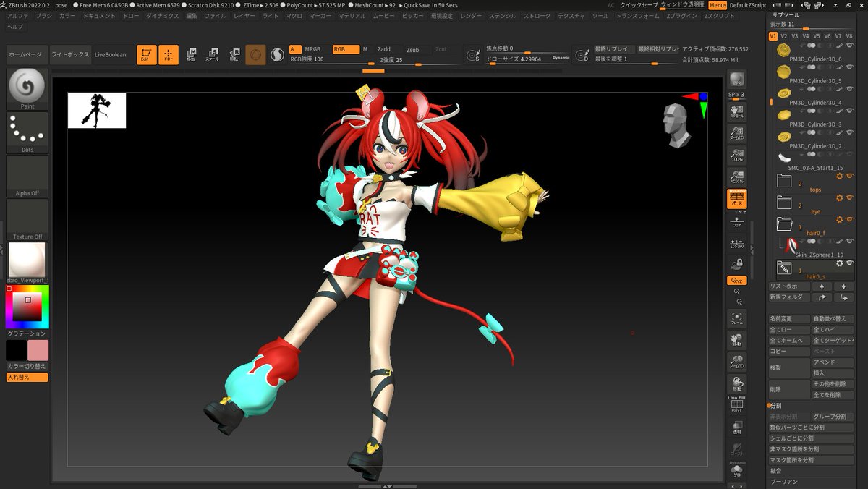Viewport: 868px width, 489px height.
Task: Click the グループ分割 (Groups Split) button
Action: [832, 417]
